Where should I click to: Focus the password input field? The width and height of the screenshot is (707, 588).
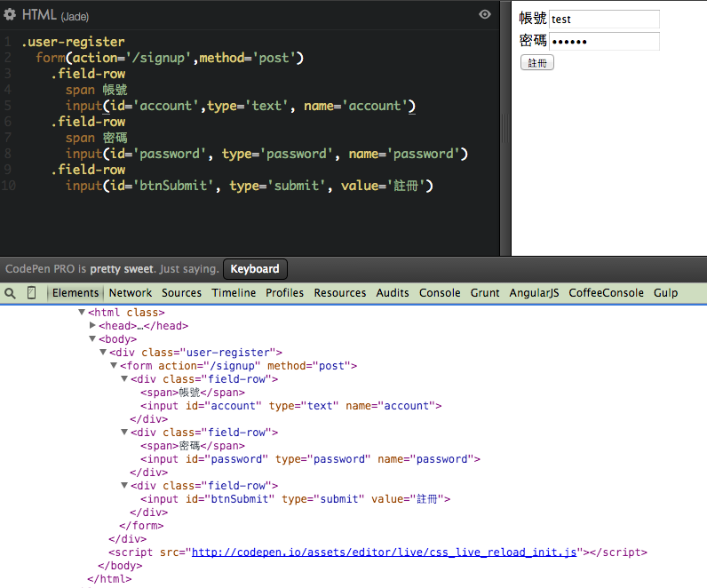(x=604, y=41)
